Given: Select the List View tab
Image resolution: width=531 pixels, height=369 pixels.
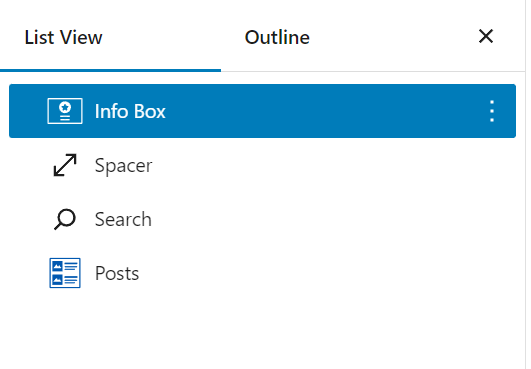Looking at the screenshot, I should point(63,37).
